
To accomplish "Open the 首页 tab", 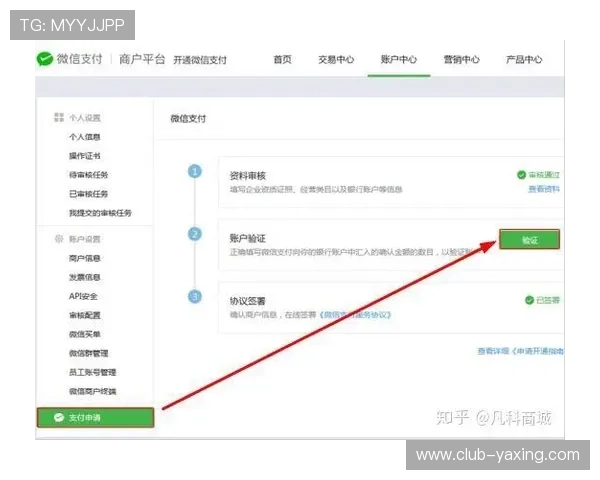I will point(282,59).
